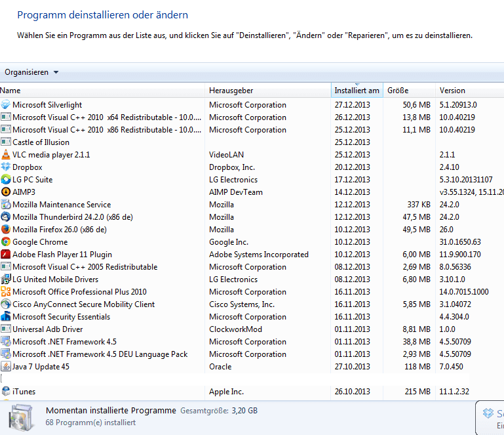Click the installed programs CD box icon
Screen dimensions: 504x435
pos(21,418)
